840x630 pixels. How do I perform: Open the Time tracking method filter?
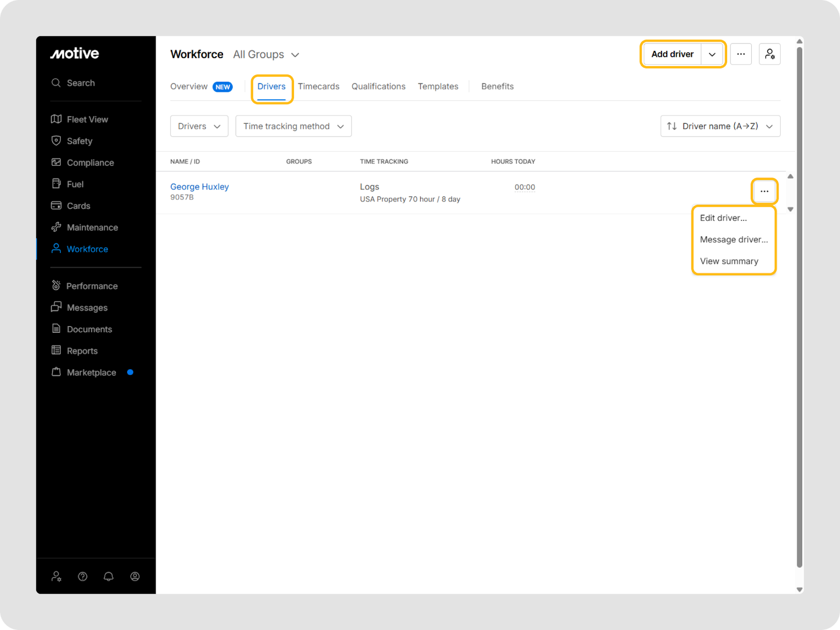pos(293,126)
